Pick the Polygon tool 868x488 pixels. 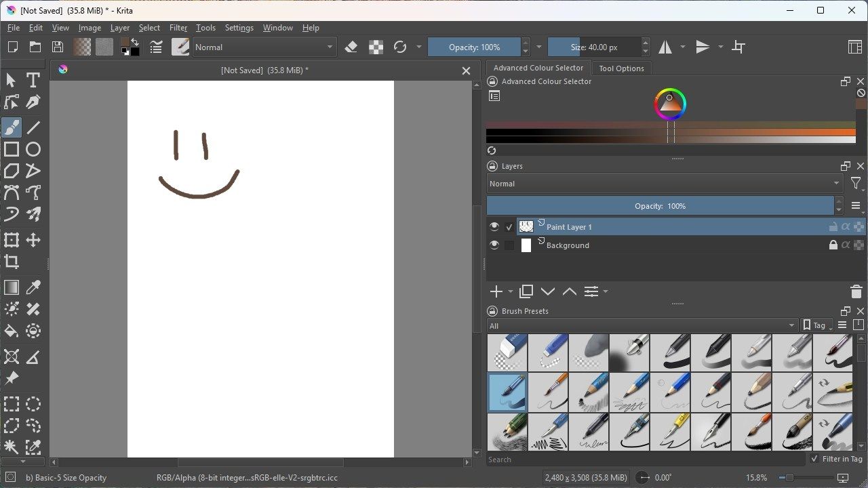click(12, 171)
